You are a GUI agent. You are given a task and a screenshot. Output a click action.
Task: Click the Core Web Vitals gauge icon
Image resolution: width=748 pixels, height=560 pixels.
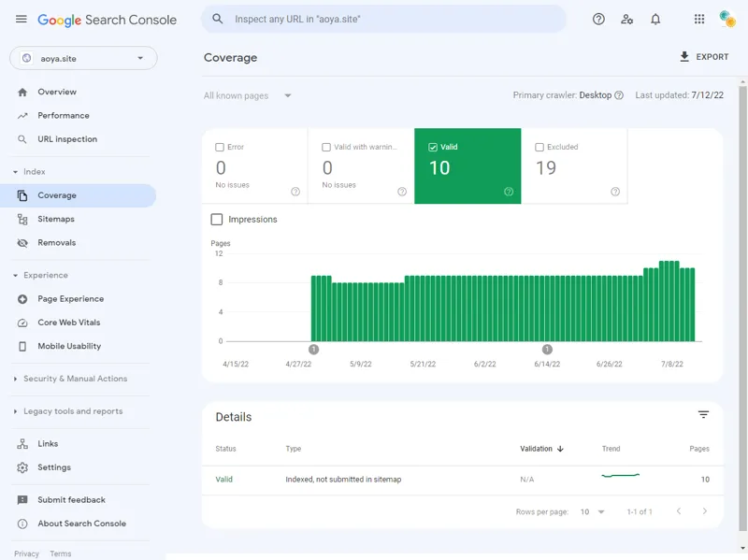click(22, 323)
